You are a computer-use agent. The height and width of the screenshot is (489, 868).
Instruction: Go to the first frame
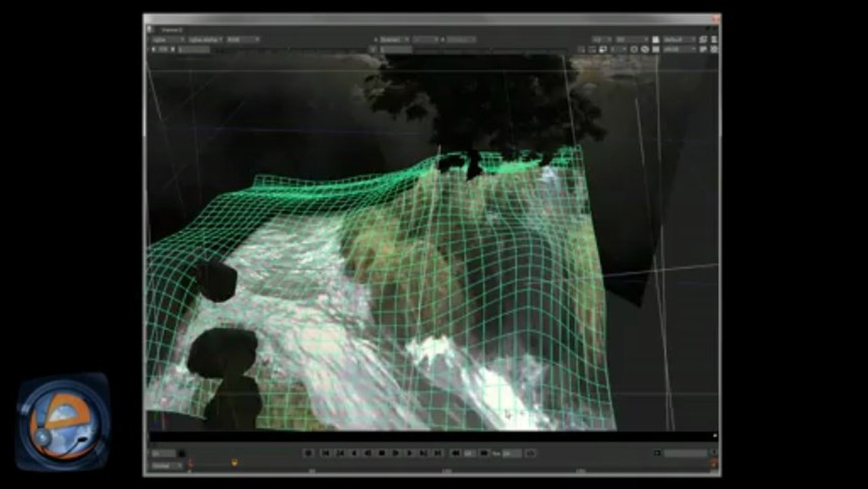coord(325,453)
